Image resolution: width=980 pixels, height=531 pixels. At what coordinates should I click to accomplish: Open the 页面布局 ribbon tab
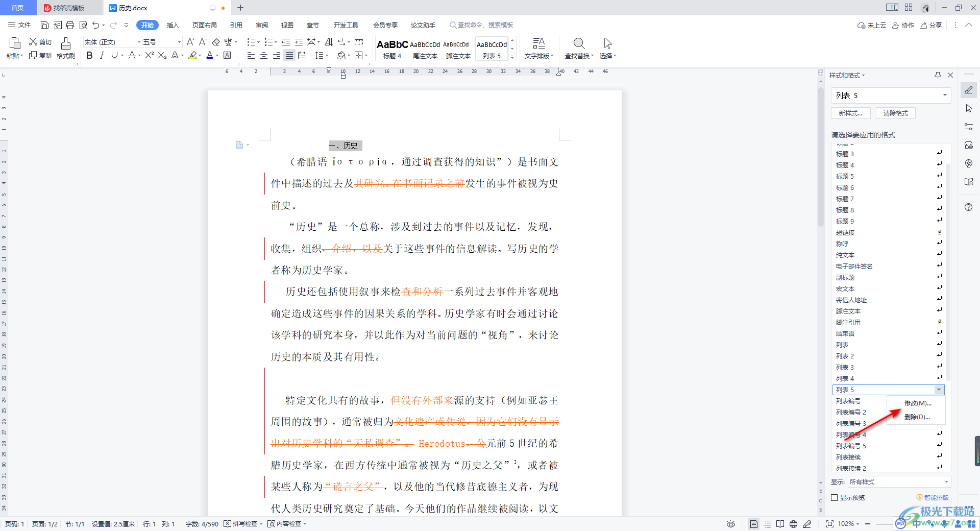(x=205, y=25)
